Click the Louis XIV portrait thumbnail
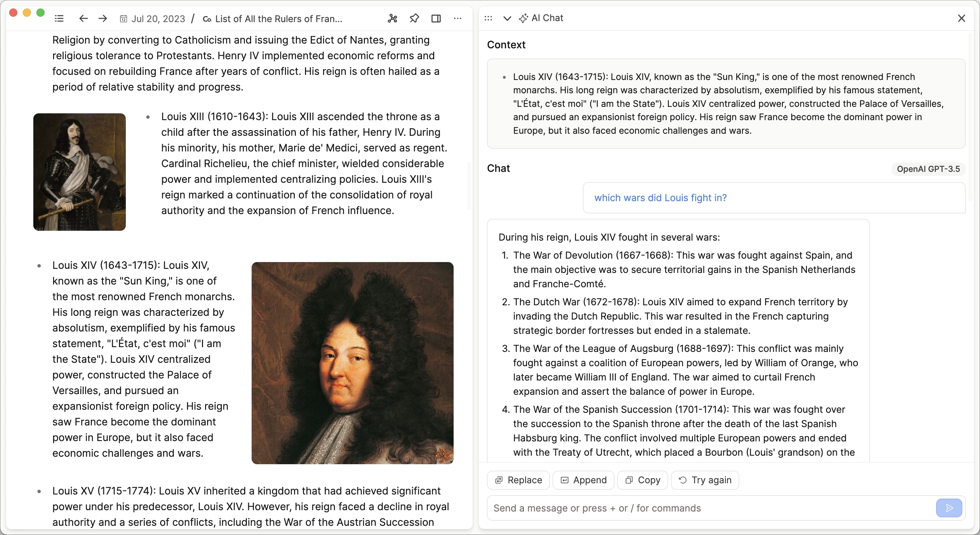980x535 pixels. [352, 362]
